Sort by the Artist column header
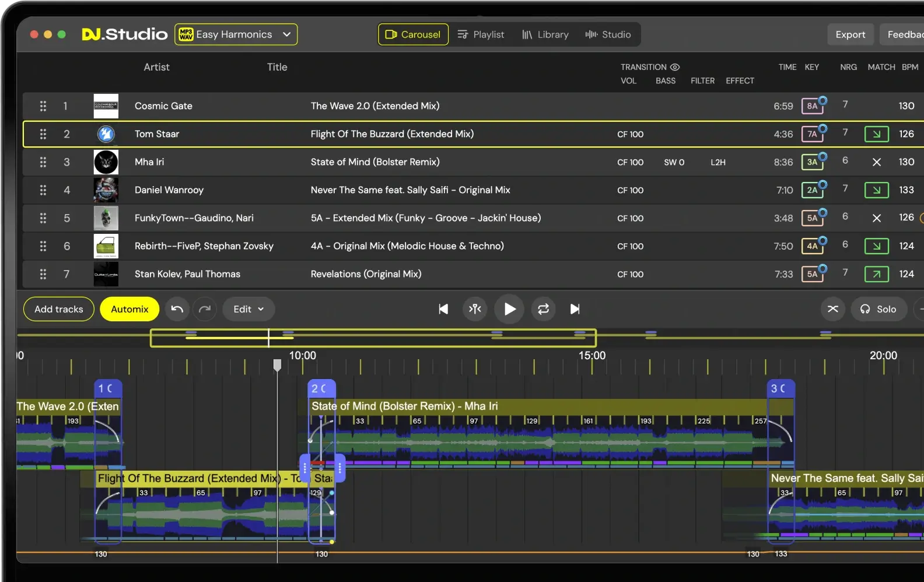The image size is (924, 582). tap(156, 67)
